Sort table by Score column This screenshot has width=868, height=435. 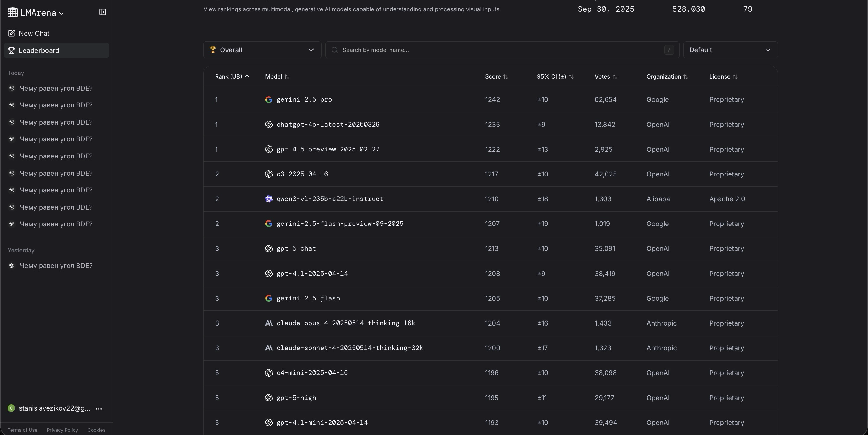[x=496, y=77]
